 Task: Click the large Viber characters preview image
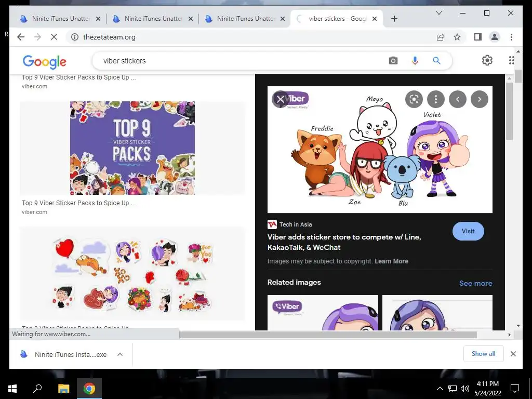380,149
